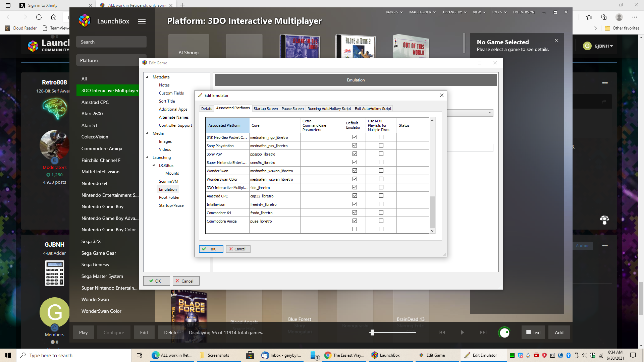Uncheck Default Emulator for Commodore 64
The image size is (644, 362).
pyautogui.click(x=355, y=213)
